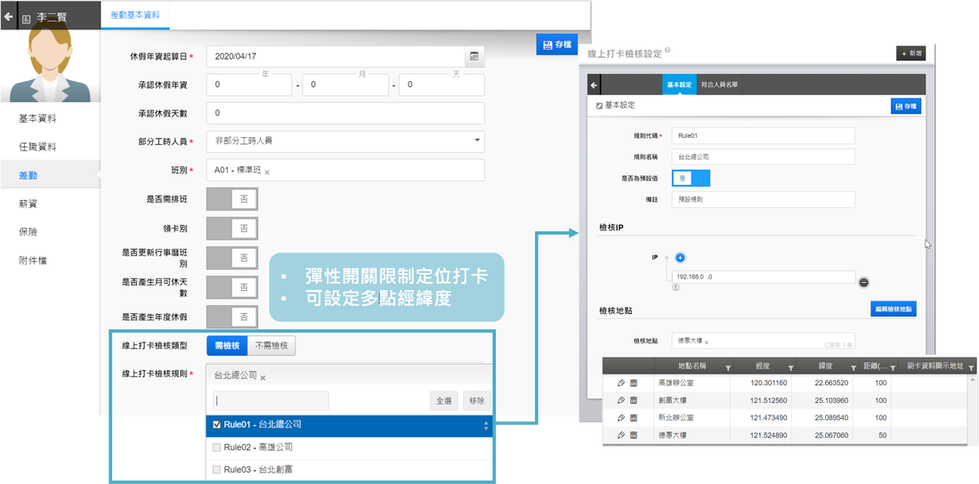Click the 承認休假天數 input field
979x484 pixels.
pyautogui.click(x=345, y=113)
